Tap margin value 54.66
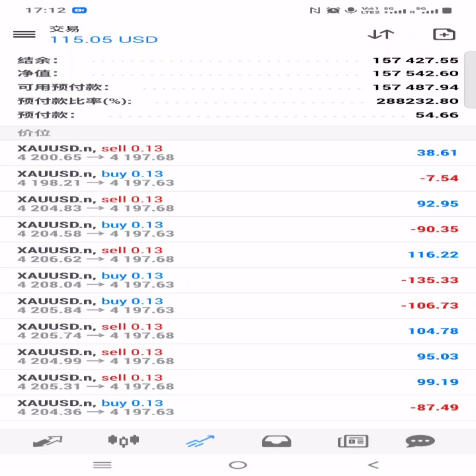Screen dimensions: 476x476 point(437,115)
